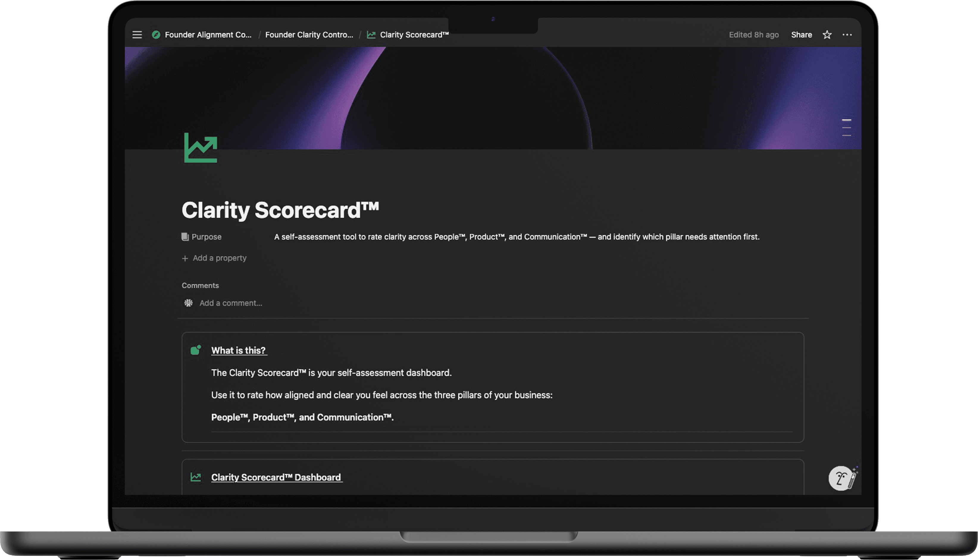Click the Add a comment field
The width and height of the screenshot is (978, 560).
pos(231,303)
